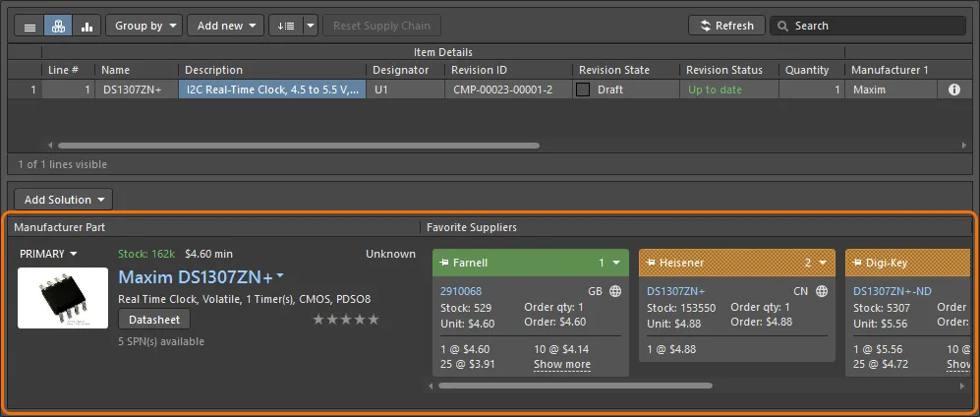
Task: Rate the part using the fifth star
Action: click(x=373, y=319)
